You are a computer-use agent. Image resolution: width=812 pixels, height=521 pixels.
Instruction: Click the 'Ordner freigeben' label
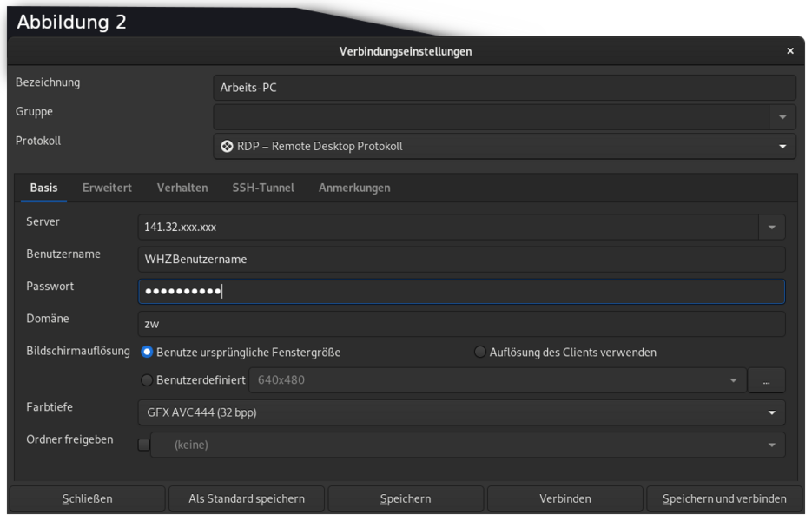(x=69, y=439)
